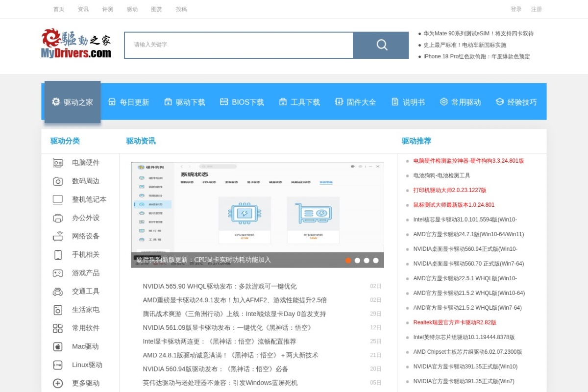
Task: Open 首页 in the top menu
Action: [59, 9]
